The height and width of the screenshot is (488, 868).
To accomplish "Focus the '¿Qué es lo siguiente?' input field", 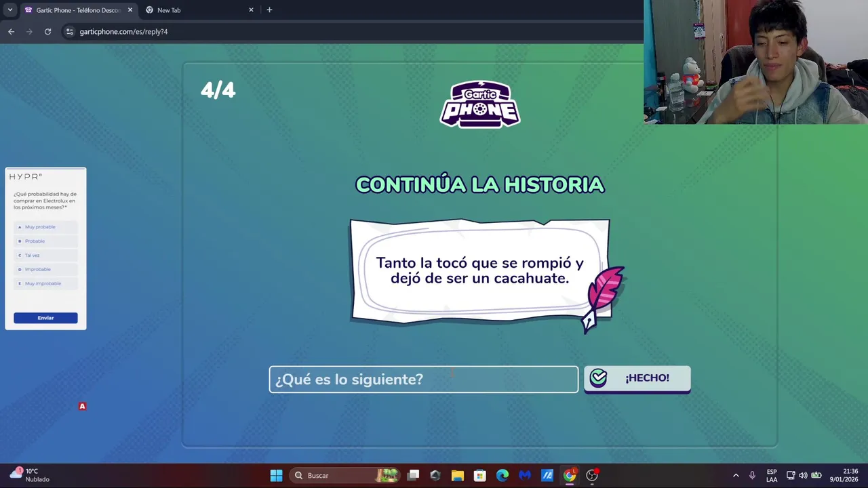I will (x=424, y=380).
